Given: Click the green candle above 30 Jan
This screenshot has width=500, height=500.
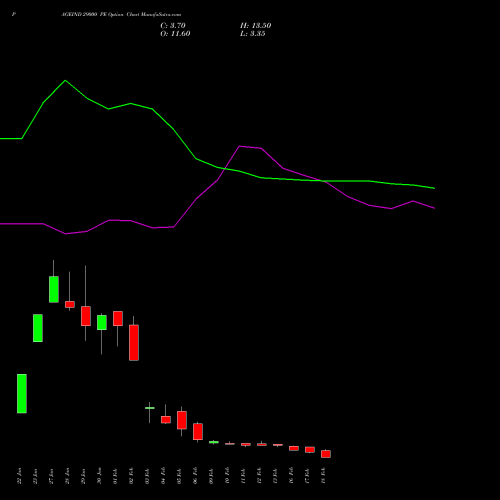Looking at the screenshot, I should [102, 322].
